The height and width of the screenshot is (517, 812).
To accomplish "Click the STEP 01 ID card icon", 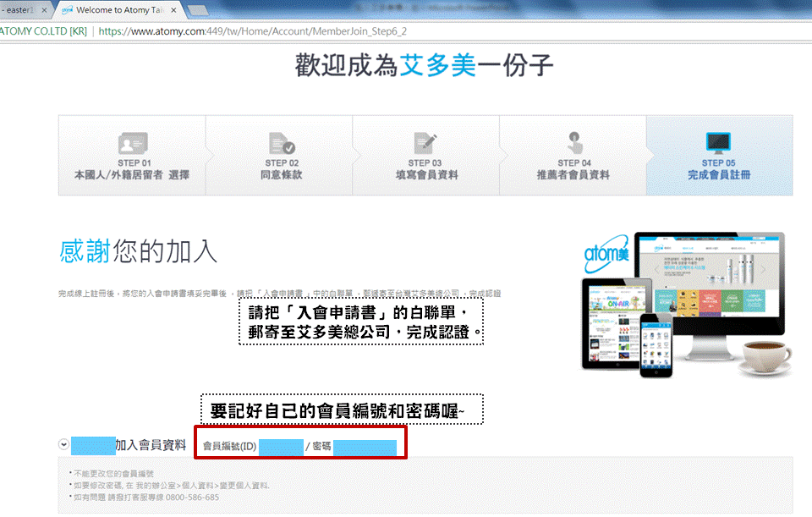I will (x=133, y=143).
